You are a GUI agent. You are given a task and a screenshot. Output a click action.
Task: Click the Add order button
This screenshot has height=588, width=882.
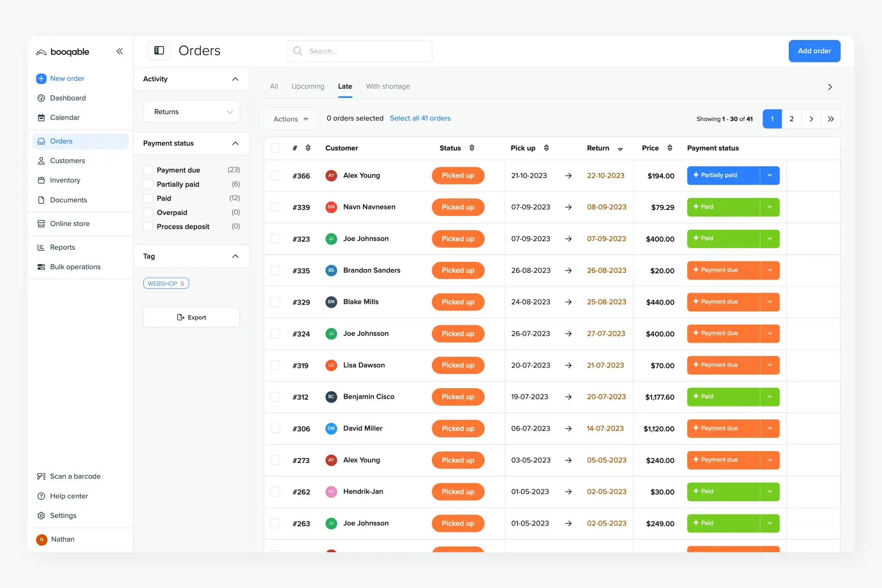click(814, 51)
